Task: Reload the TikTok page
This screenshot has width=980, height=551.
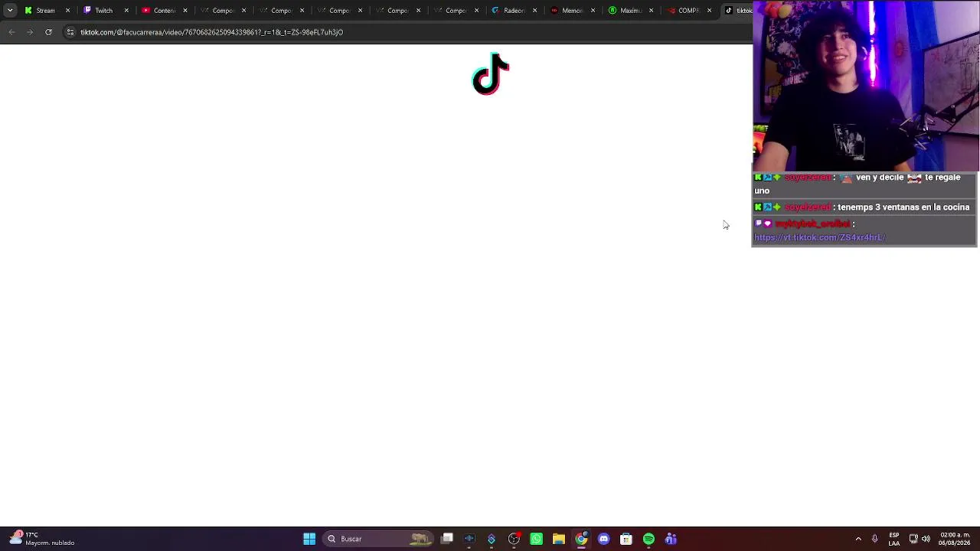Action: tap(48, 32)
